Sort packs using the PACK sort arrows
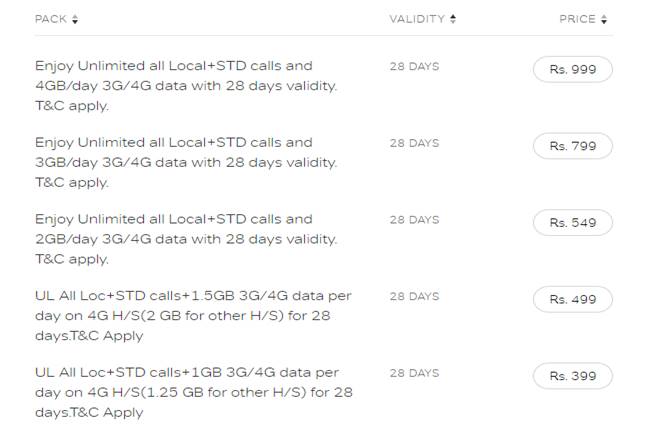 tap(75, 19)
